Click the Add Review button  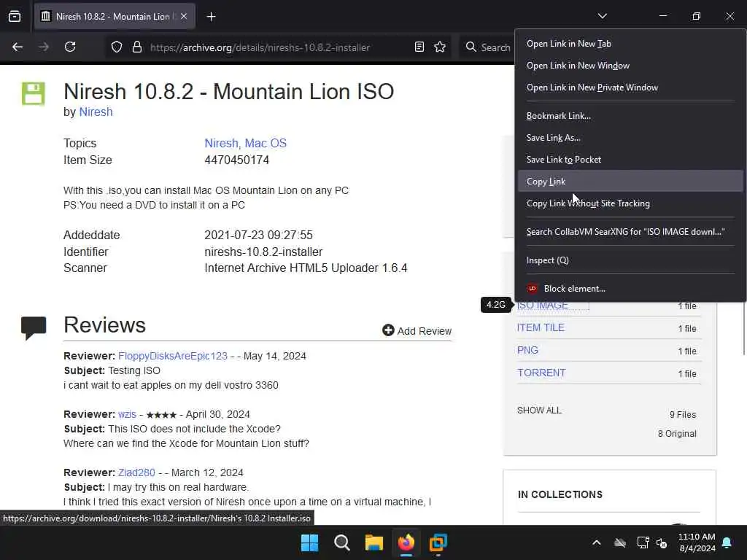point(417,330)
